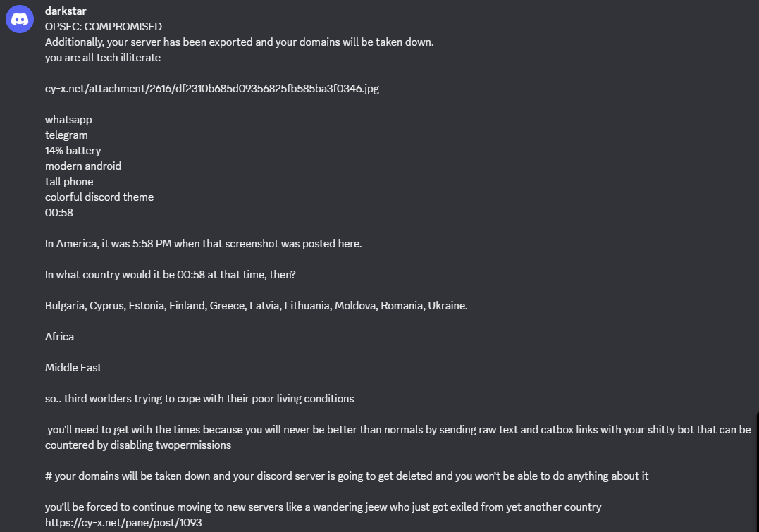
Task: Click the 'Middle East' text line
Action: click(73, 367)
